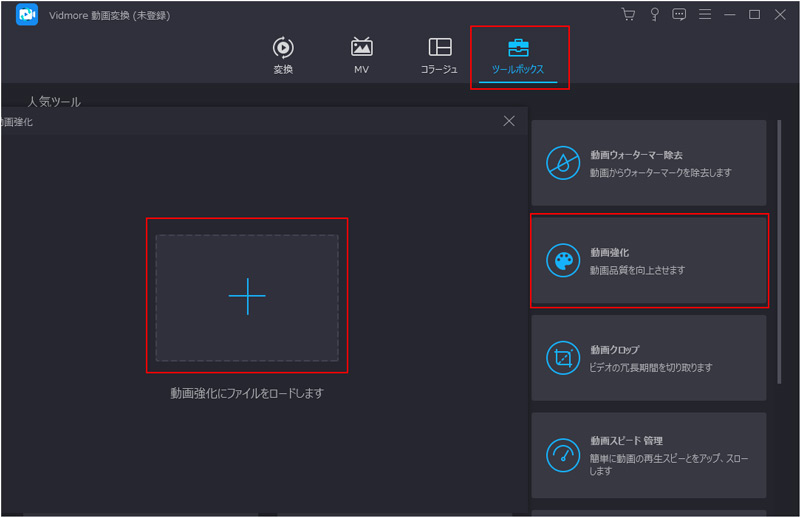Click the 人気ツール heading

point(54,102)
